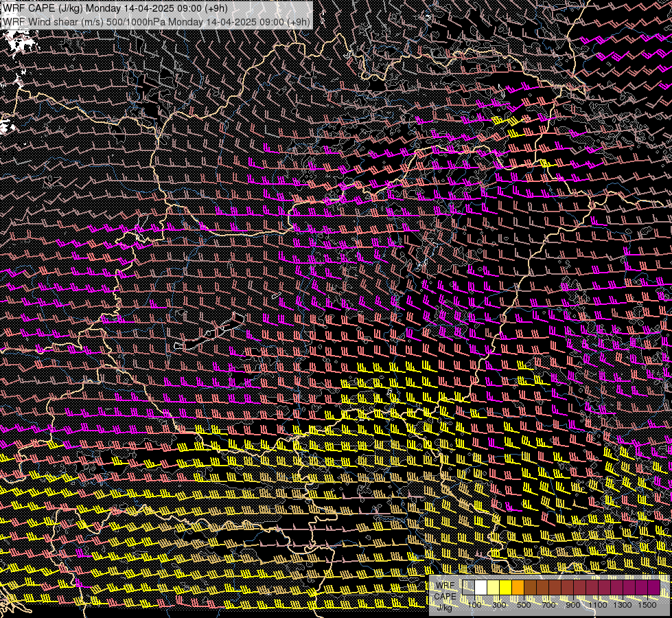672x618 pixels.
Task: Click the 1300 legend value
Action: (623, 605)
